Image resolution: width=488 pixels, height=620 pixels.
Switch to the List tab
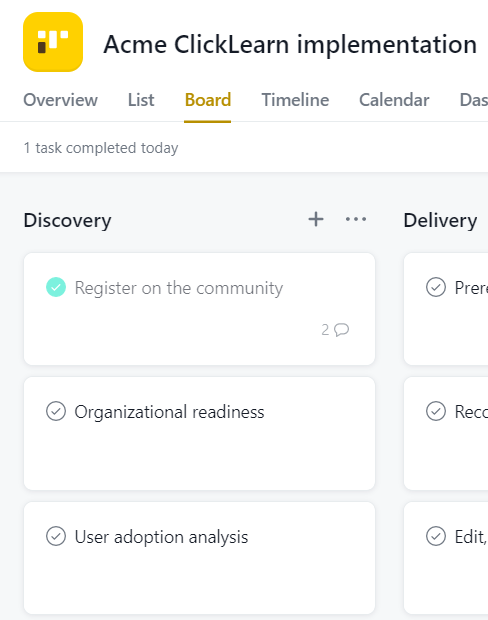(141, 100)
